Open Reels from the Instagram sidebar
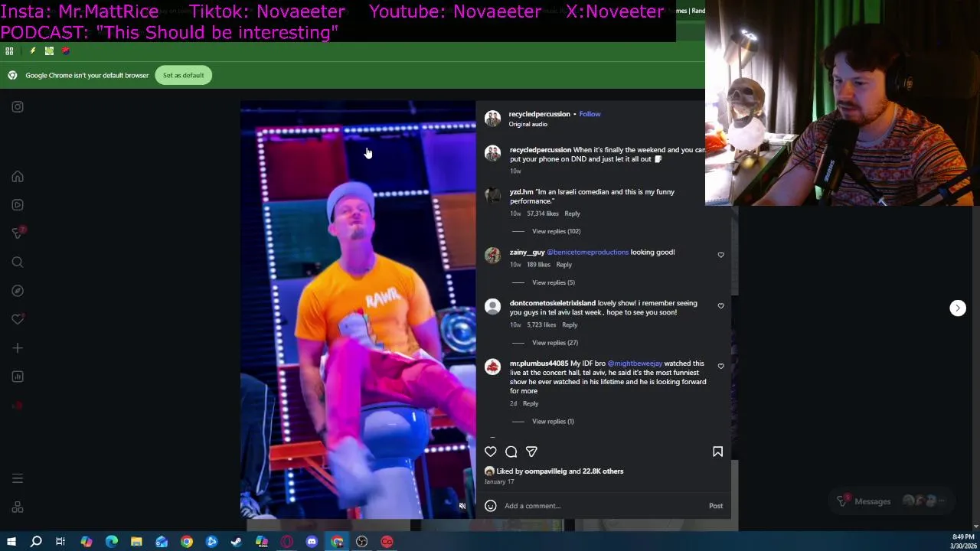980x551 pixels. pos(18,205)
